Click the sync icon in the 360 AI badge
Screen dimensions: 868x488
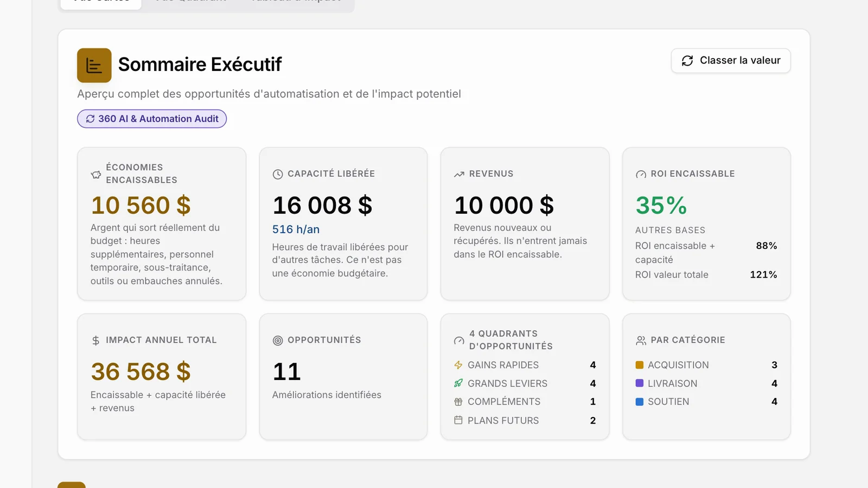tap(91, 119)
